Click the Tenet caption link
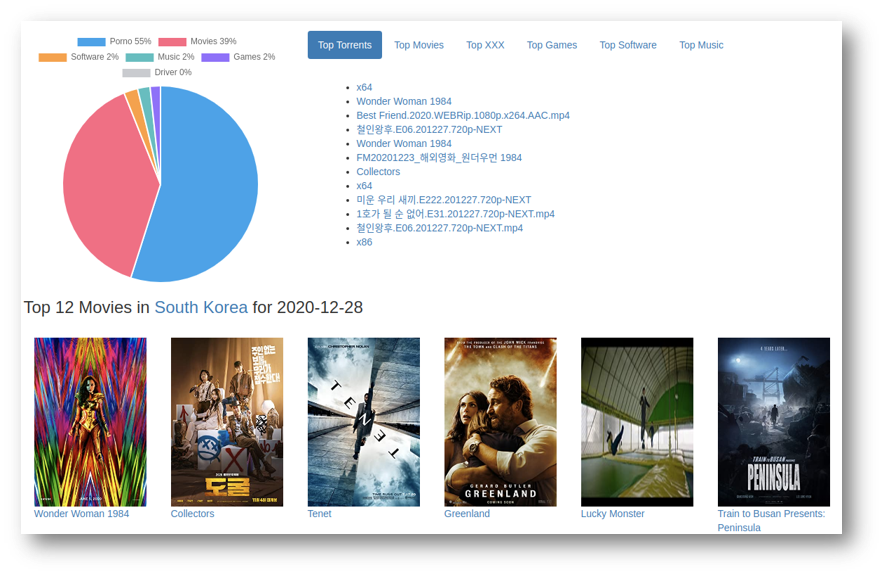The image size is (884, 576). tap(319, 514)
